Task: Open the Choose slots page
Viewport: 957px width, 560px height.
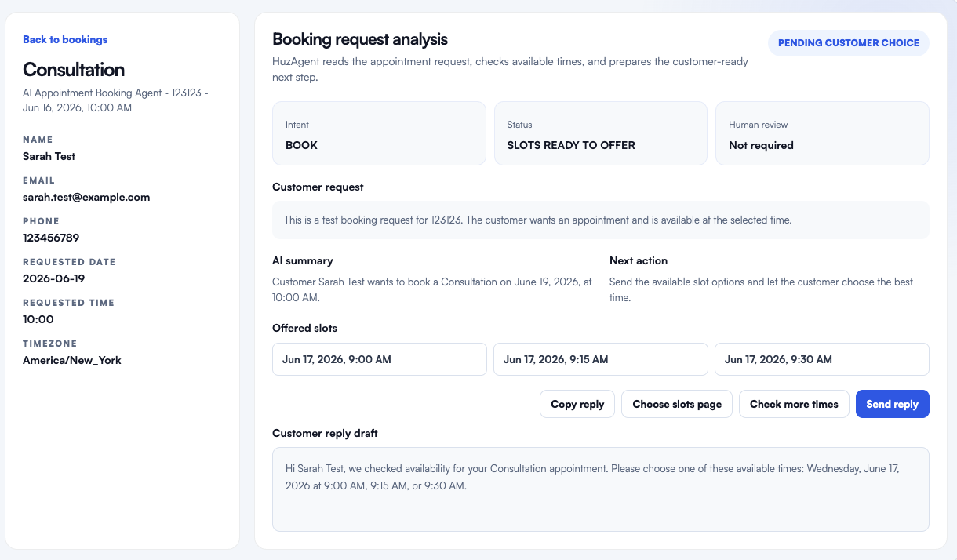Action: pyautogui.click(x=677, y=404)
